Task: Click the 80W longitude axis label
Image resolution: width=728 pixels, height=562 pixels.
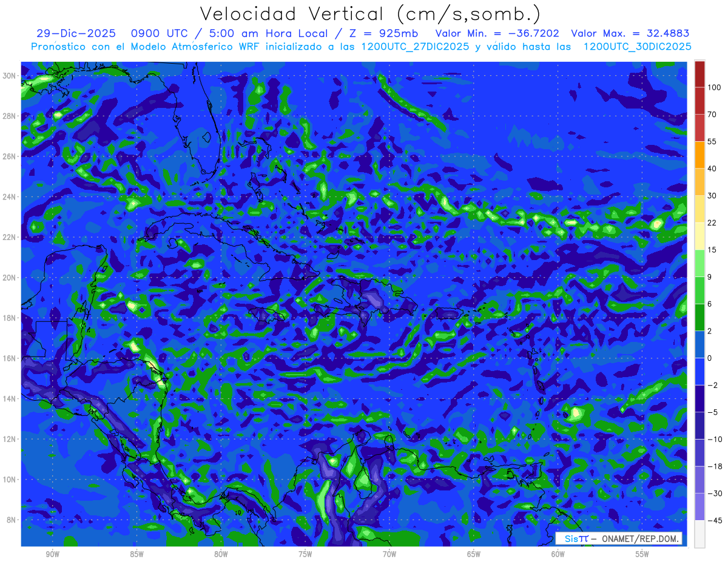Action: click(x=221, y=554)
